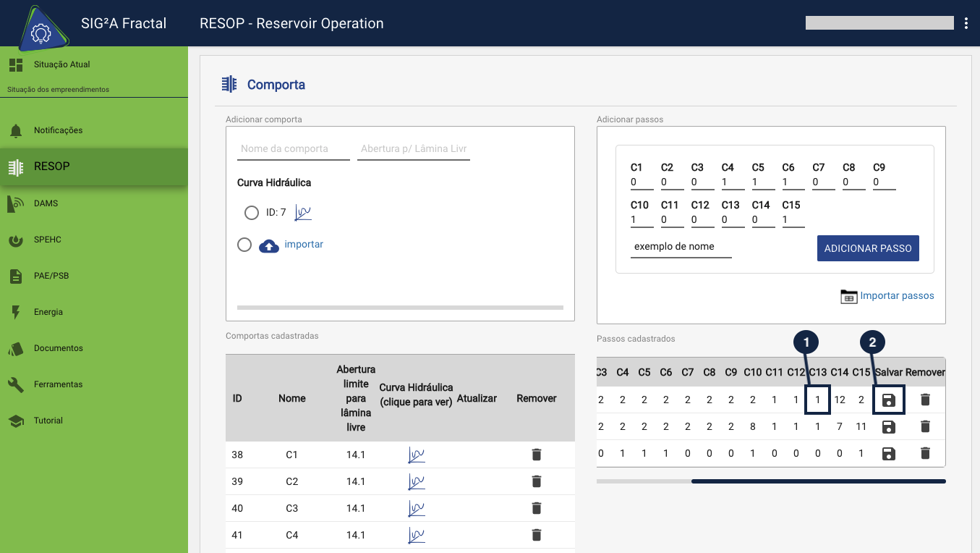Screen dimensions: 980x553
Task: Open Notificações in the sidebar
Action: tap(58, 130)
